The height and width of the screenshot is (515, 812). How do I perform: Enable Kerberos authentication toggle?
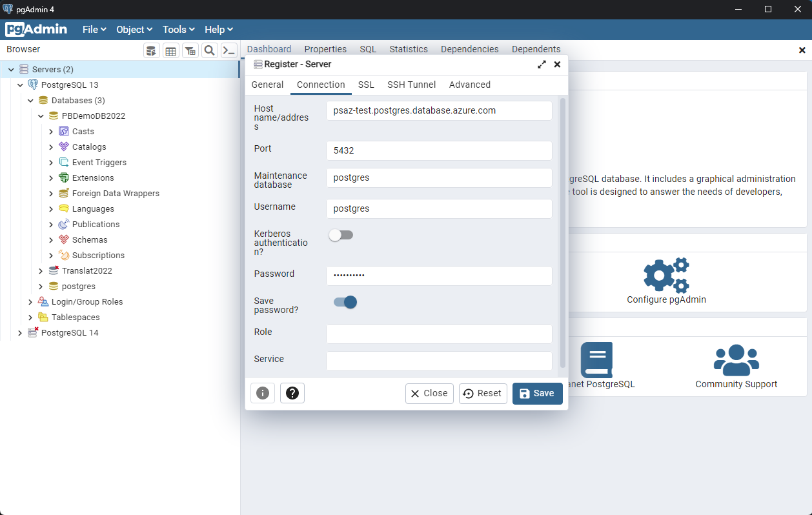[341, 235]
